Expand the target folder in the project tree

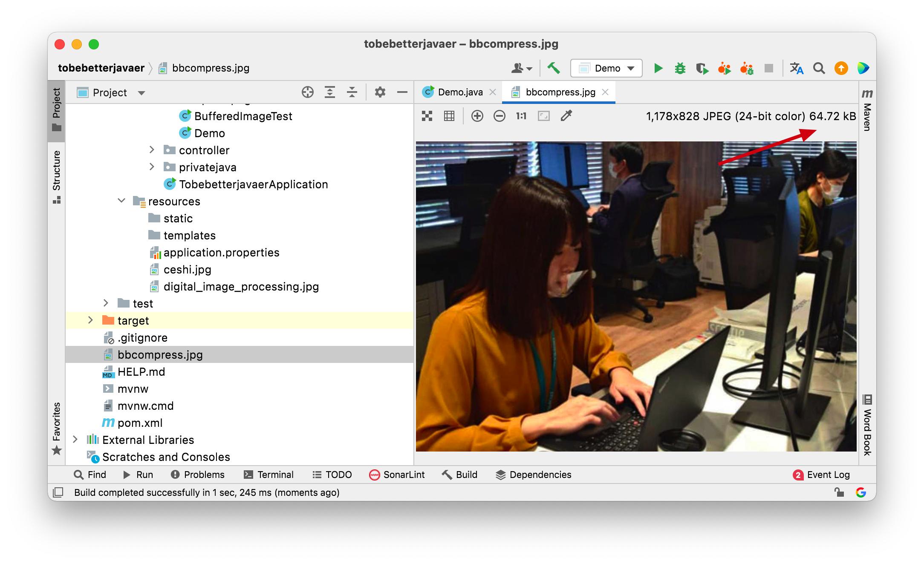tap(90, 320)
